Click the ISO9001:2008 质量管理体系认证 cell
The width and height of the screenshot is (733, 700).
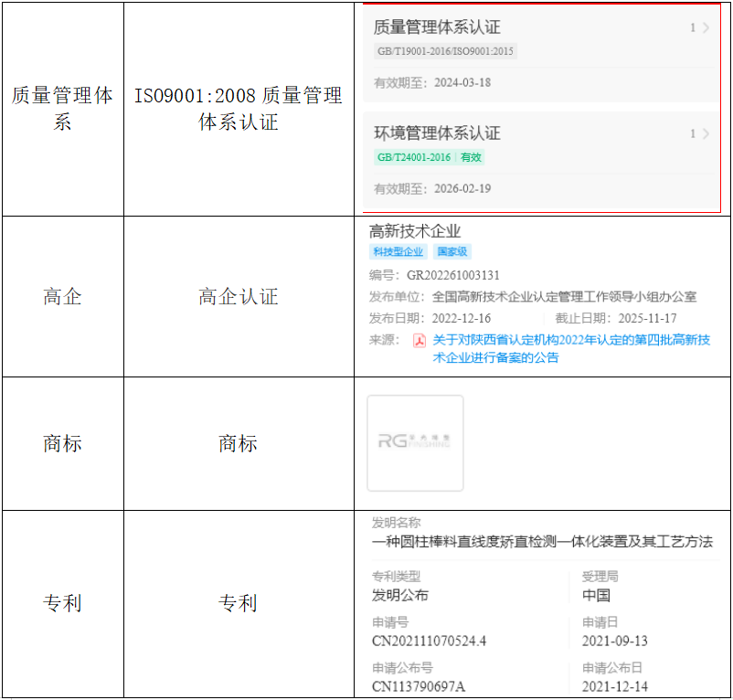239,109
